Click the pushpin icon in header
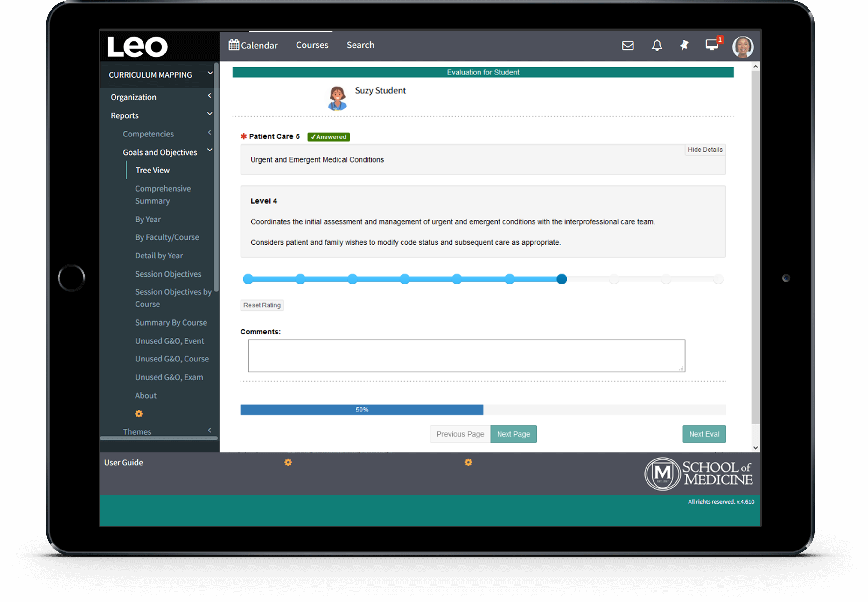 tap(684, 45)
